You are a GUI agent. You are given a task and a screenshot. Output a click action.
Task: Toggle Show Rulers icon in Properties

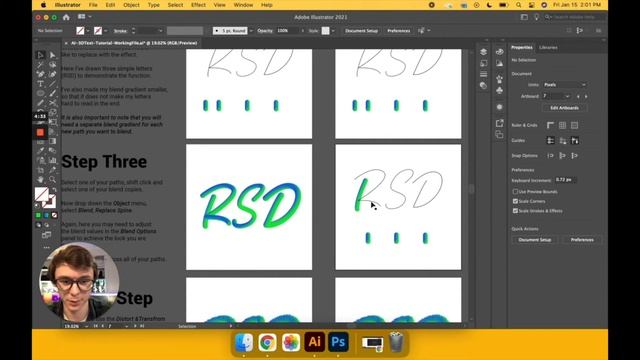pyautogui.click(x=550, y=125)
